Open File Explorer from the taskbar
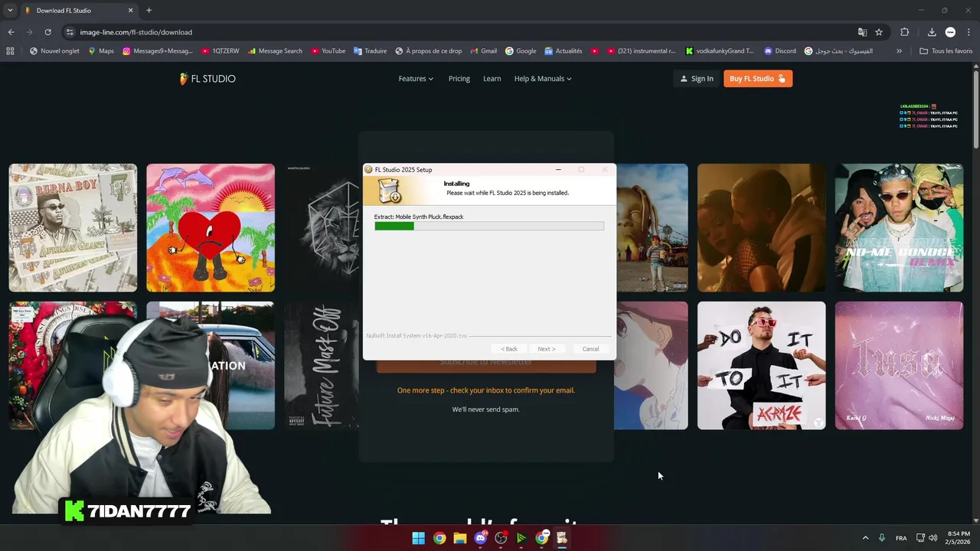 459,538
